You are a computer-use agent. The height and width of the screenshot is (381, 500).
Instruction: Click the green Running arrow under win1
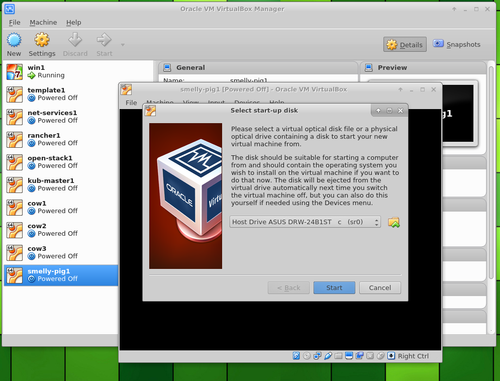tap(31, 76)
